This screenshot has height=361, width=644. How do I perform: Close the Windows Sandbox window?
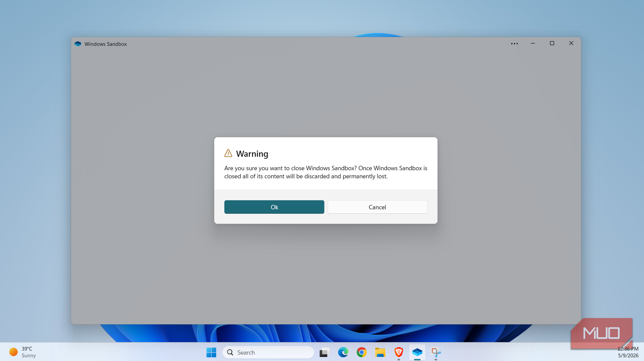[571, 43]
